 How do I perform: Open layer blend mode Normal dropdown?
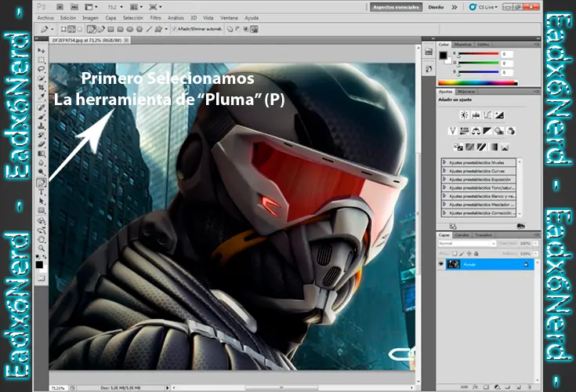pyautogui.click(x=467, y=244)
